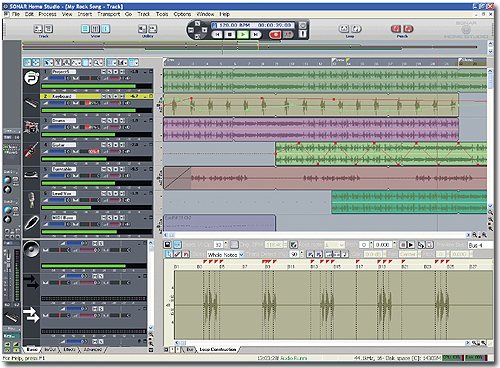Viewport: 500px width, 368px height.
Task: Toggle the red FX button on Guitar track
Action: pos(94,151)
